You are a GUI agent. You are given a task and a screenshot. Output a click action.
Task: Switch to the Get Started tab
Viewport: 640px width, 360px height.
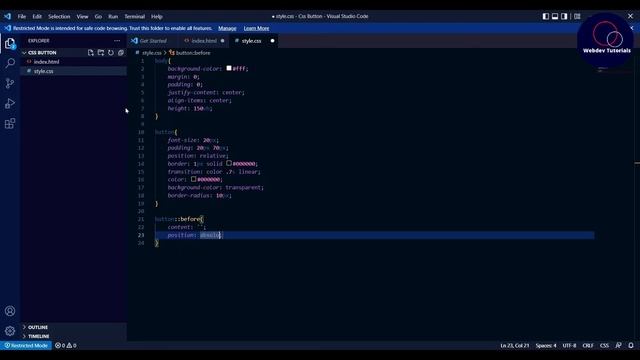[x=153, y=41]
